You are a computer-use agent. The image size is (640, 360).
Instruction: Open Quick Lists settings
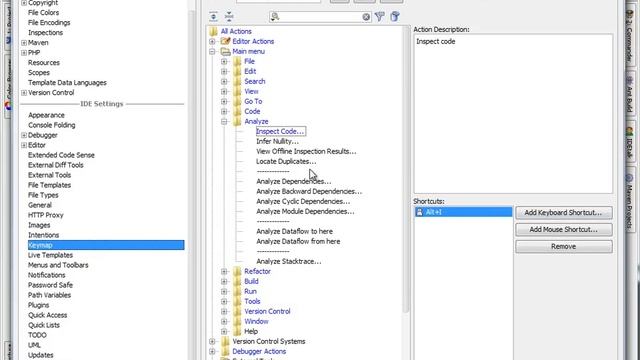coord(44,325)
